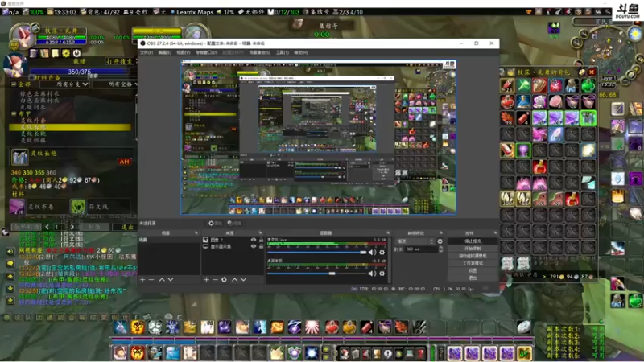Click the 属性 properties button above docks
This screenshot has height=362, width=644.
click(x=216, y=224)
